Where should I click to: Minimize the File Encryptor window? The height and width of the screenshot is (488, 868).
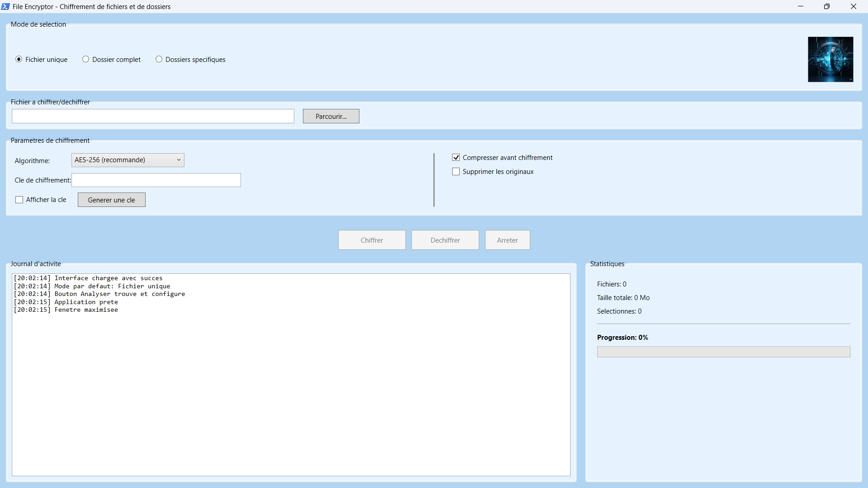point(801,6)
